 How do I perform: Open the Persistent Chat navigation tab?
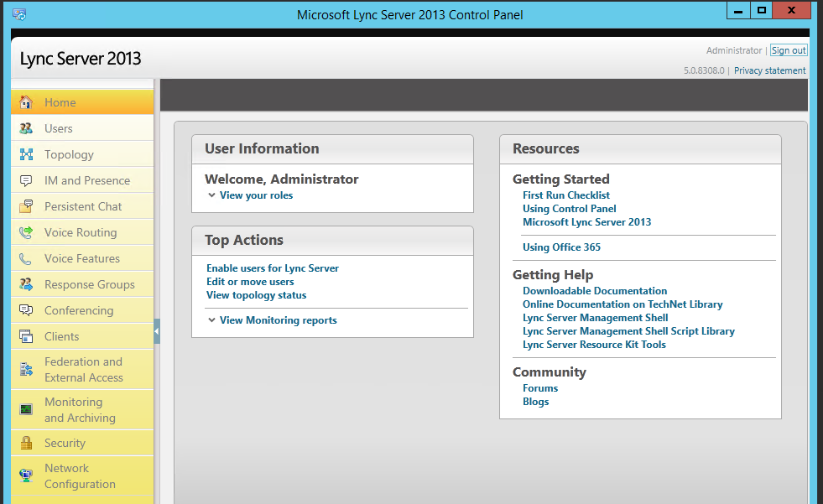[x=83, y=206]
